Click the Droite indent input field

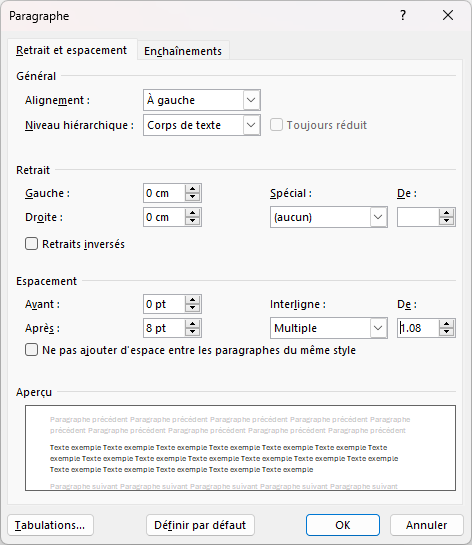(163, 217)
